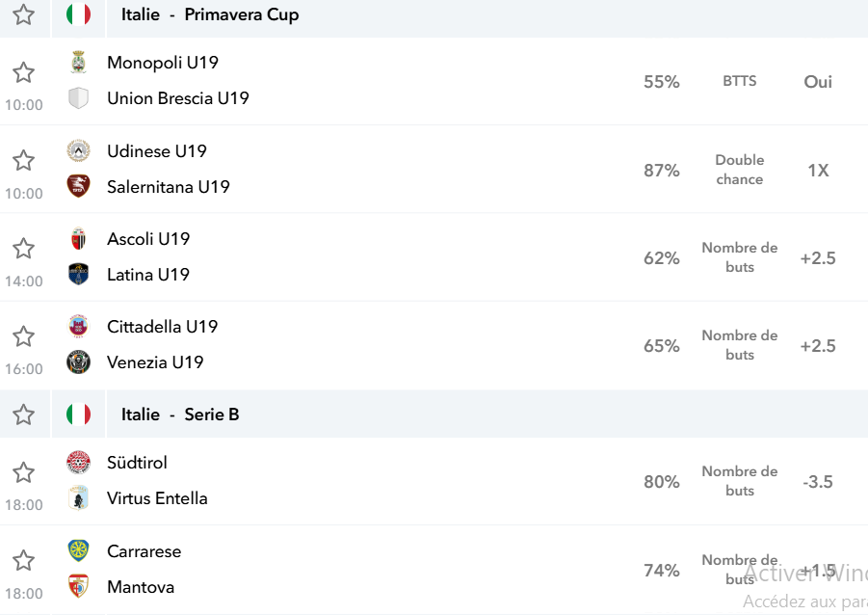
Task: Select the BTTS Oui prediction
Action: point(818,81)
